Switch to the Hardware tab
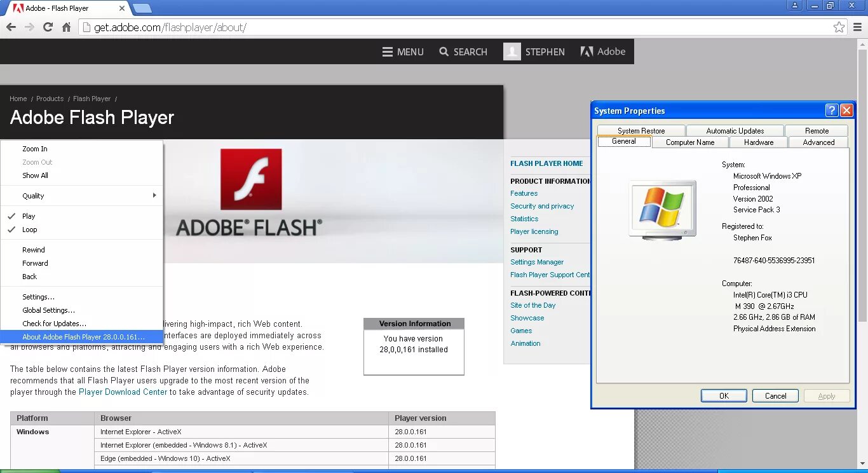 759,142
